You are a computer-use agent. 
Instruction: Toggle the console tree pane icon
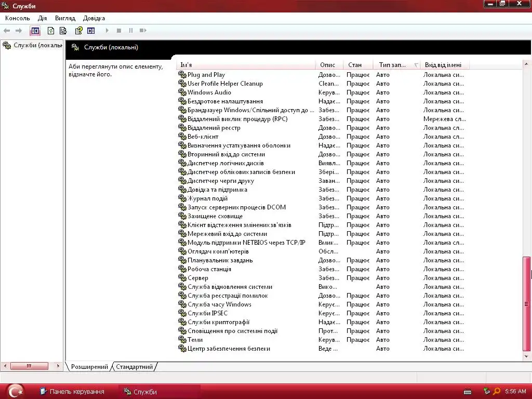pyautogui.click(x=35, y=31)
